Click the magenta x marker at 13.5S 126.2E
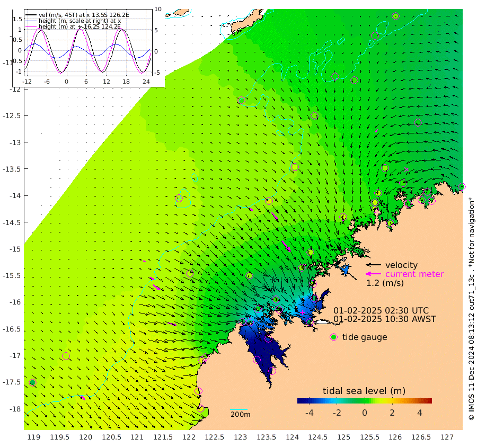The width and height of the screenshot is (477, 448). (407, 169)
